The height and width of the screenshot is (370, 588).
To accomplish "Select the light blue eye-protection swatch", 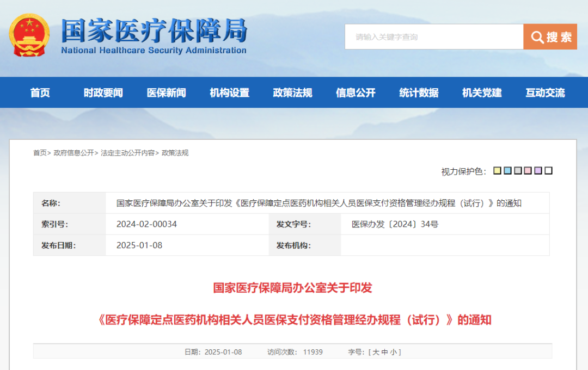I will click(507, 171).
